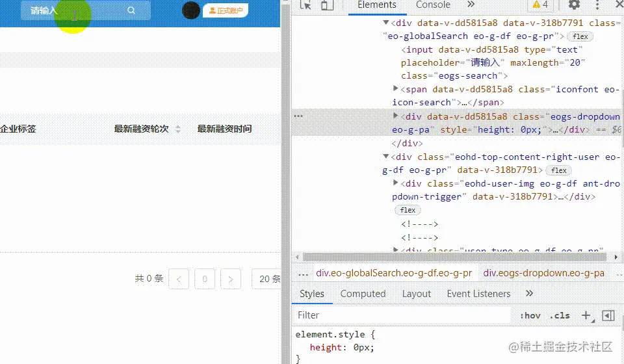Open the warnings count badge
The height and width of the screenshot is (364, 624).
[x=540, y=5]
